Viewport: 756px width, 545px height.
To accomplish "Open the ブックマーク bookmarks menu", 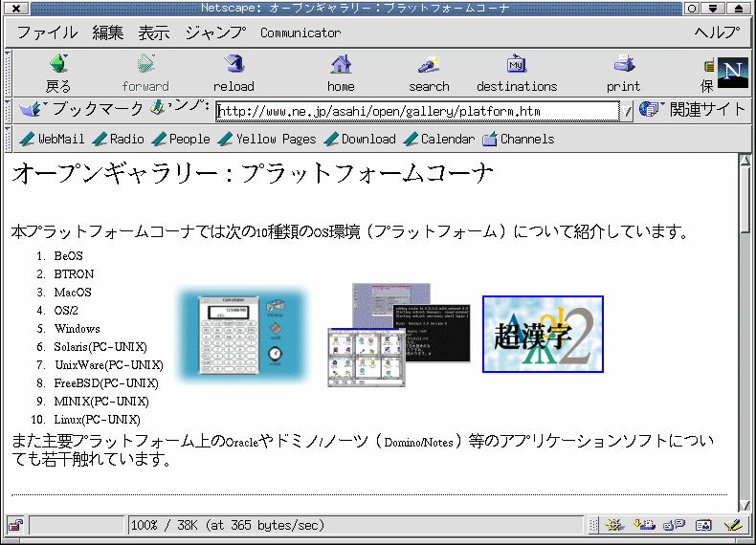I will [81, 109].
